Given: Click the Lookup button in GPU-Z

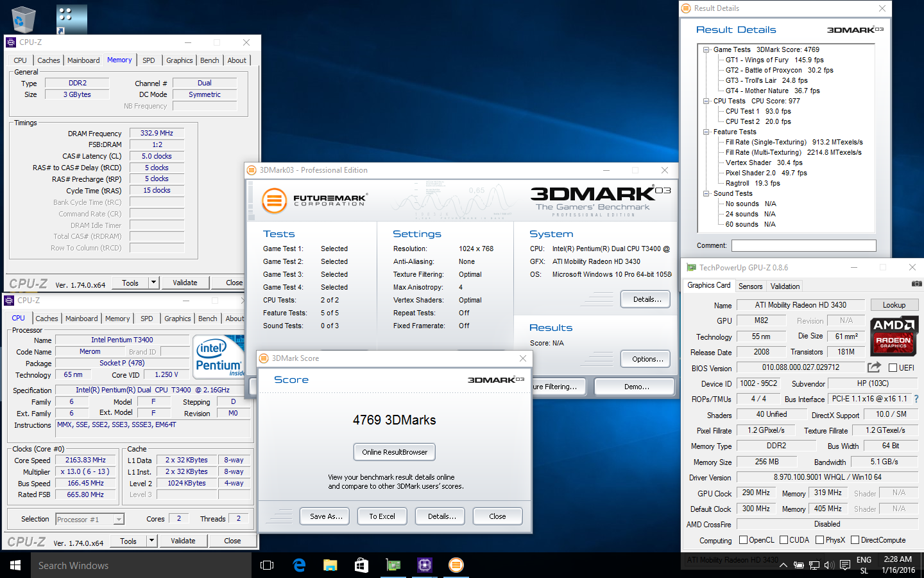Looking at the screenshot, I should point(894,305).
